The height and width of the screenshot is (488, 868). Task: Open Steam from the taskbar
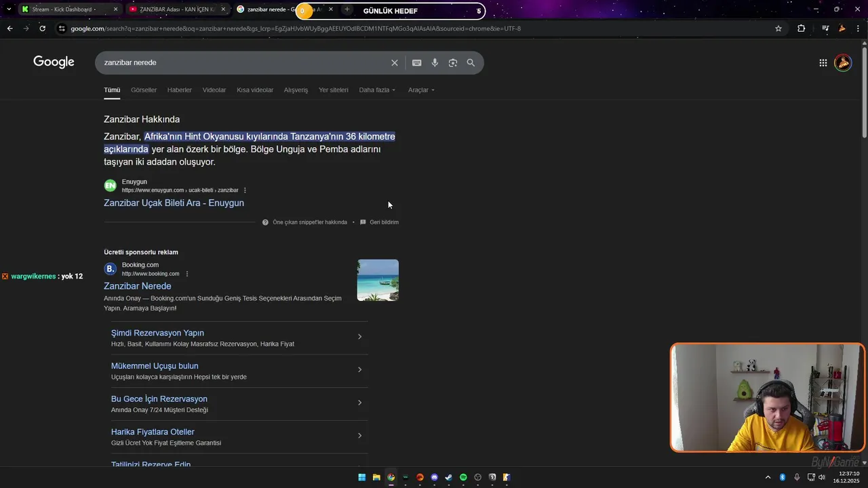click(x=448, y=477)
